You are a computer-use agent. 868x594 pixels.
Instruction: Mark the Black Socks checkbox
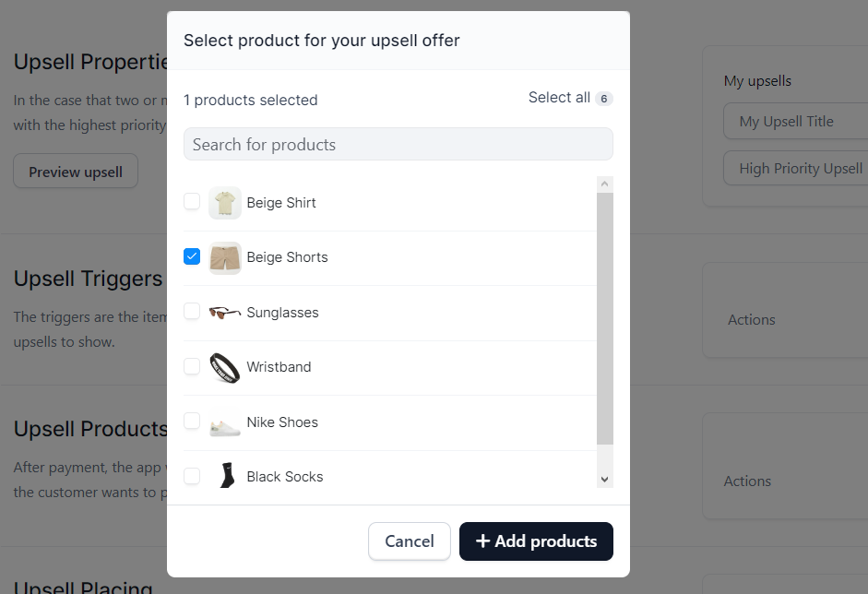tap(192, 476)
